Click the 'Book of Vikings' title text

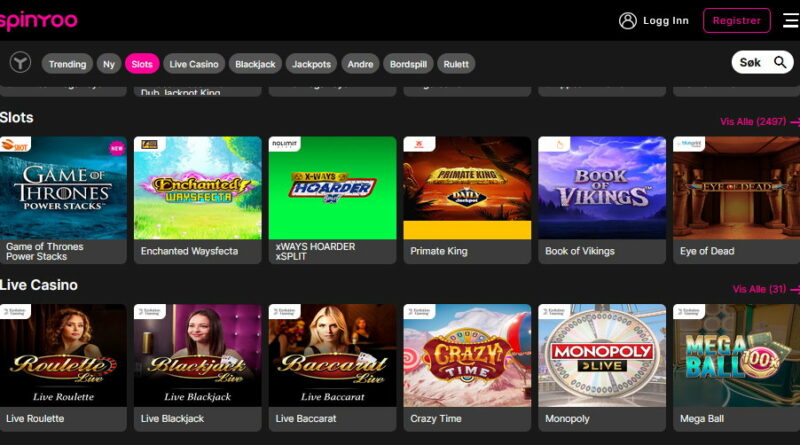pos(580,251)
